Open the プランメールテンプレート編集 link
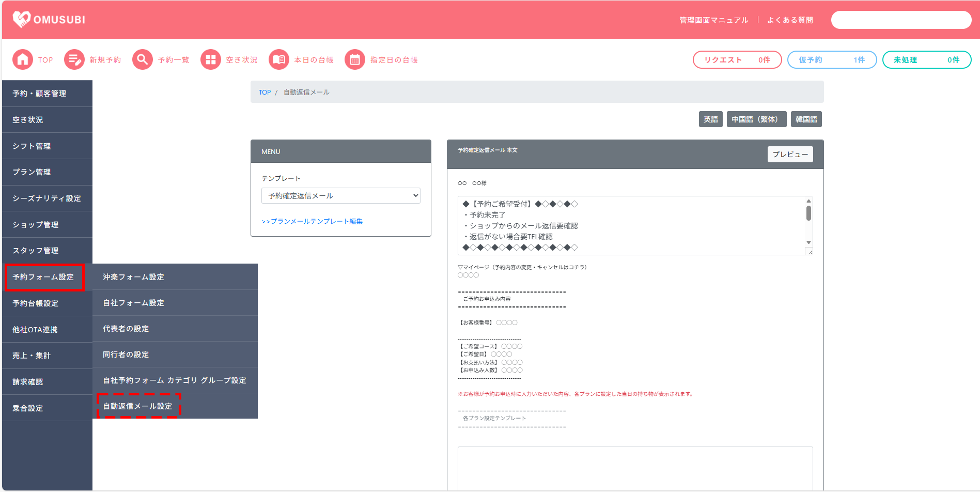 pyautogui.click(x=312, y=221)
